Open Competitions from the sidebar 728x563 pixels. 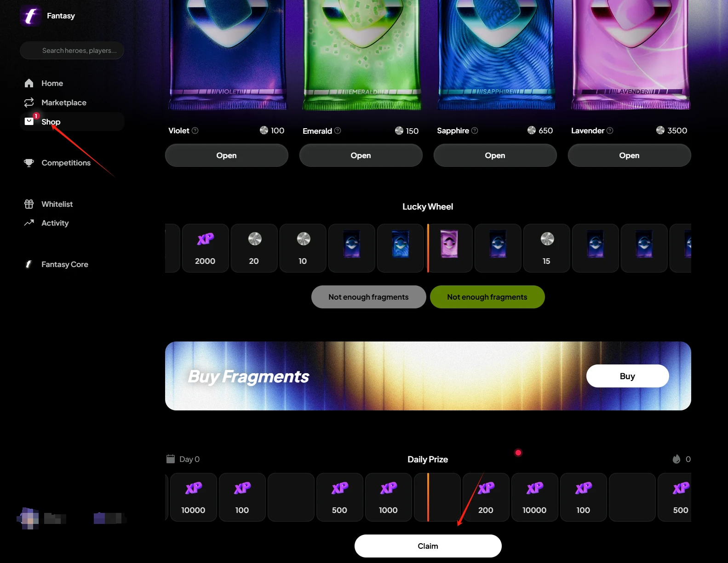[66, 163]
